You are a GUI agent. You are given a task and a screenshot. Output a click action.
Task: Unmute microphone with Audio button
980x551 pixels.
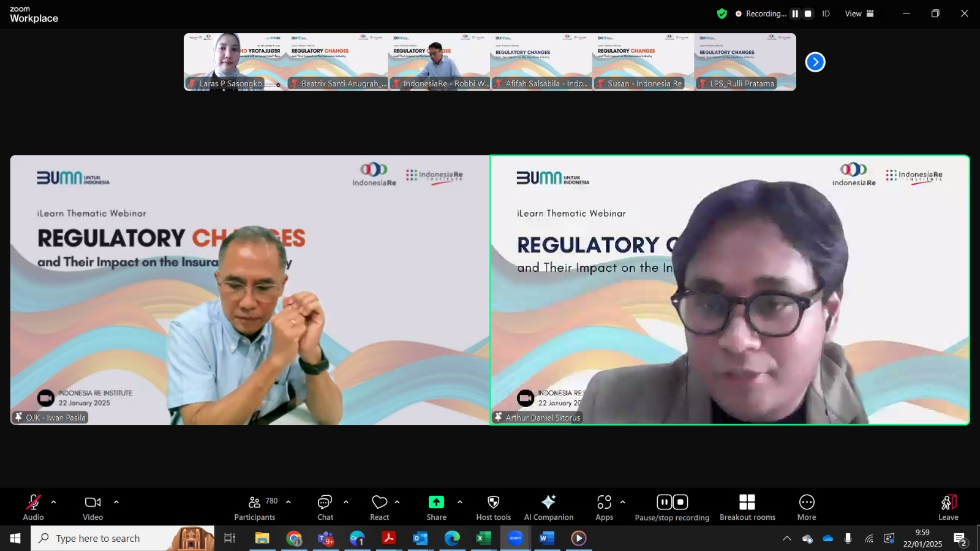(33, 508)
